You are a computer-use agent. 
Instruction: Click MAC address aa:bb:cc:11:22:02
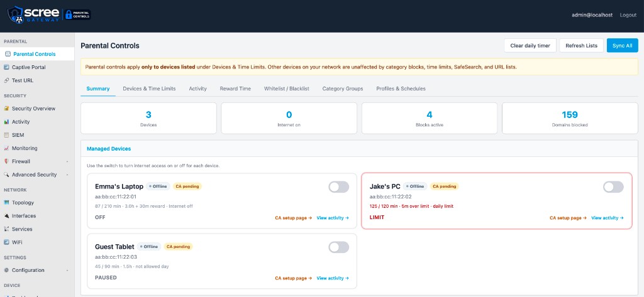[x=390, y=197]
